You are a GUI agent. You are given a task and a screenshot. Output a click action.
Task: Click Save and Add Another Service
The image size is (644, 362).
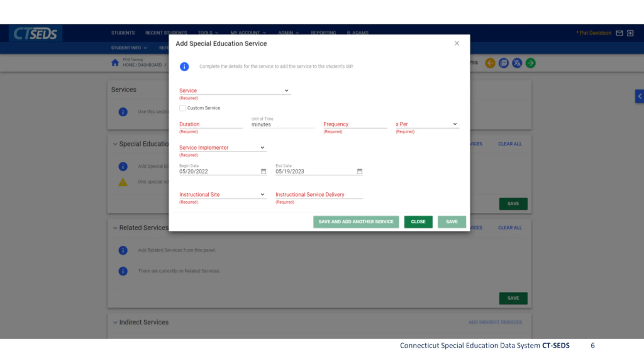coord(356,222)
